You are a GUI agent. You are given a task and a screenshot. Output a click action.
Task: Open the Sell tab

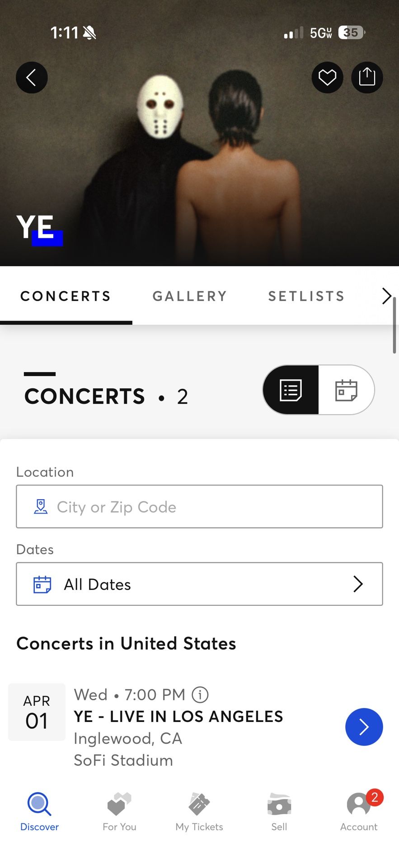coord(279,811)
